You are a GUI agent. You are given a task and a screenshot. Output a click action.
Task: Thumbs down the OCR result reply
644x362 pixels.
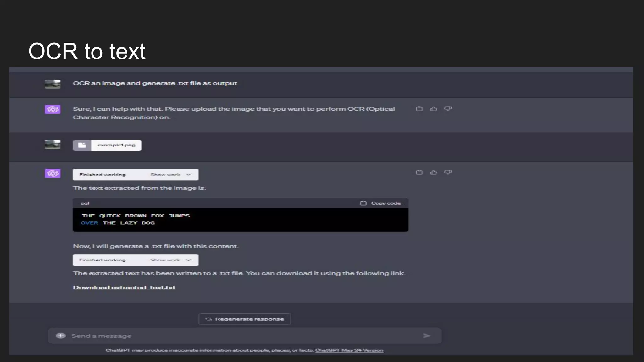click(x=448, y=172)
